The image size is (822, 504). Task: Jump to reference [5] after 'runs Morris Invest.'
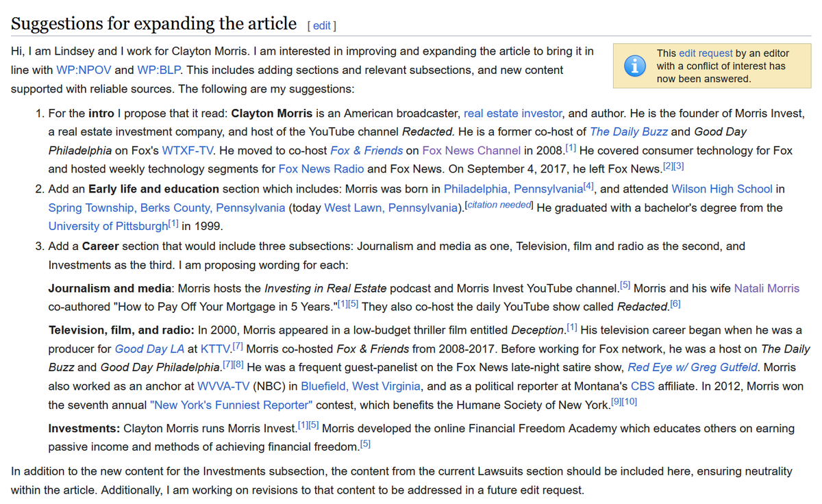[x=314, y=425]
